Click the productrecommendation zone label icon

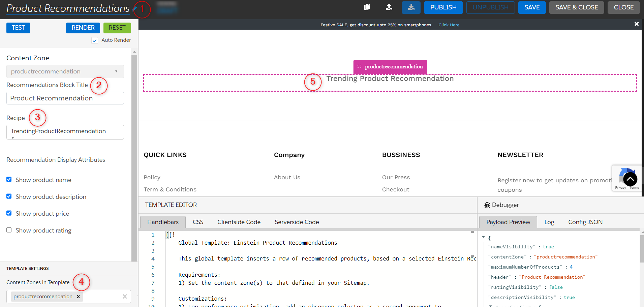point(359,66)
